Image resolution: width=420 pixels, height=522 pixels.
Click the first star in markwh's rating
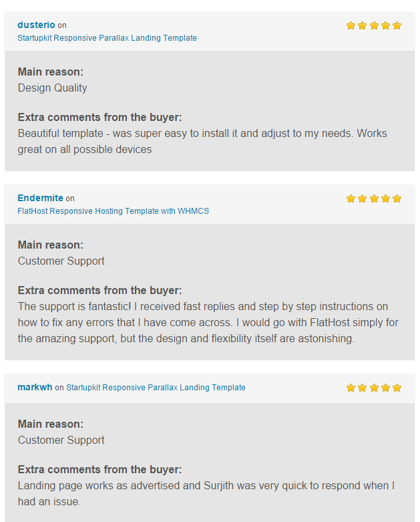tap(351, 388)
